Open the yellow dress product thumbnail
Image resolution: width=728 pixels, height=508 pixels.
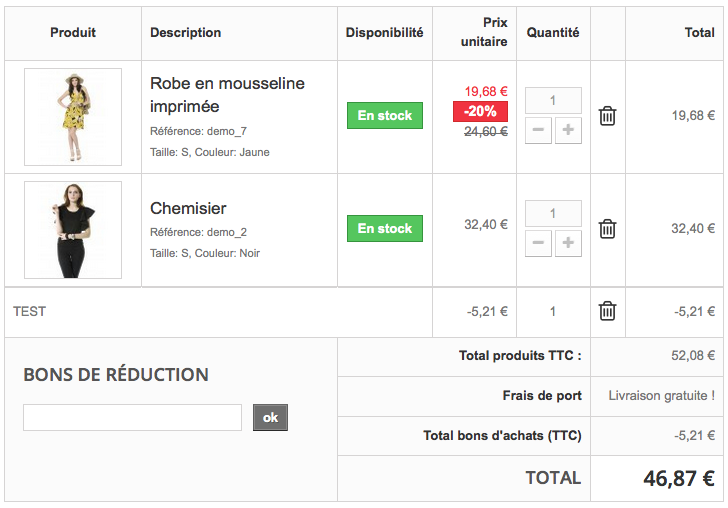pyautogui.click(x=73, y=117)
